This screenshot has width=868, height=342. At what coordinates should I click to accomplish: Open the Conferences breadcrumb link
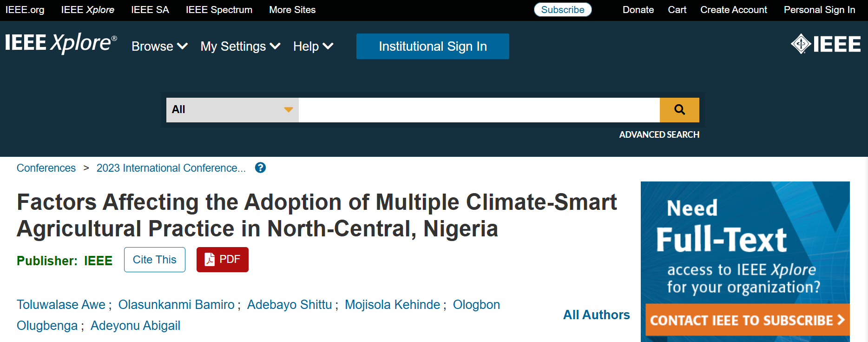(46, 168)
